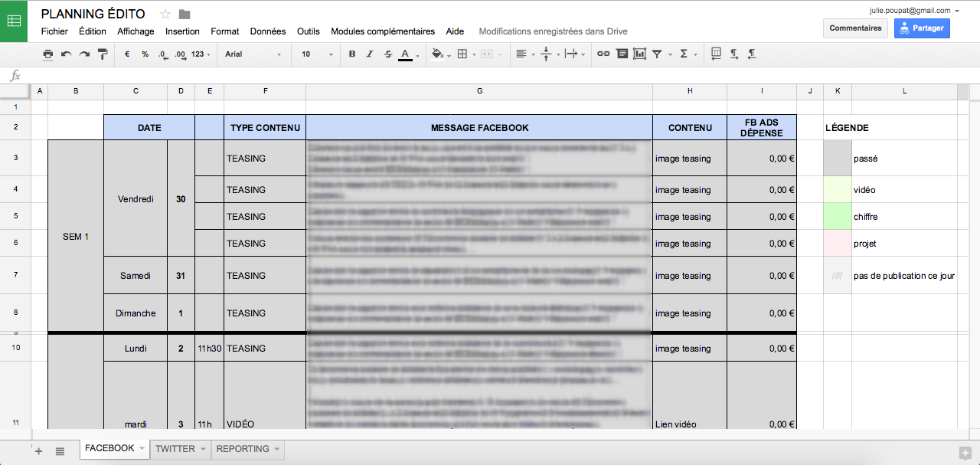Click the blue Partager button
The height and width of the screenshot is (465, 980).
point(922,28)
